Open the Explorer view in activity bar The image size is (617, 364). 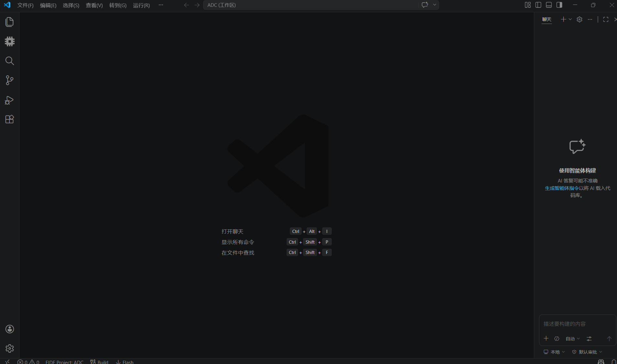[x=10, y=22]
